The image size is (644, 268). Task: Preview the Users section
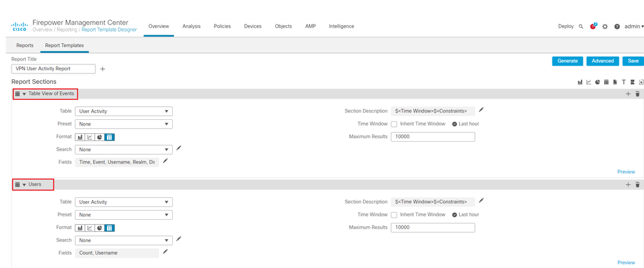(x=626, y=263)
